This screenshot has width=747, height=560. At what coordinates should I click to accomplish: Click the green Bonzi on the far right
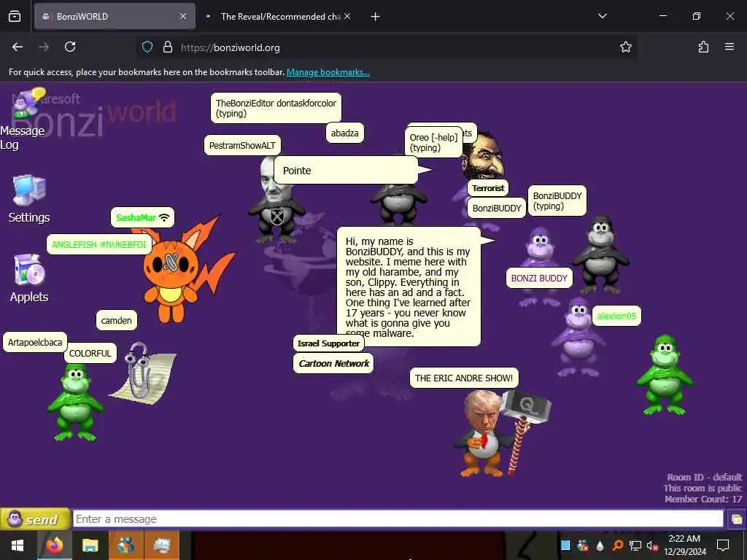(665, 375)
